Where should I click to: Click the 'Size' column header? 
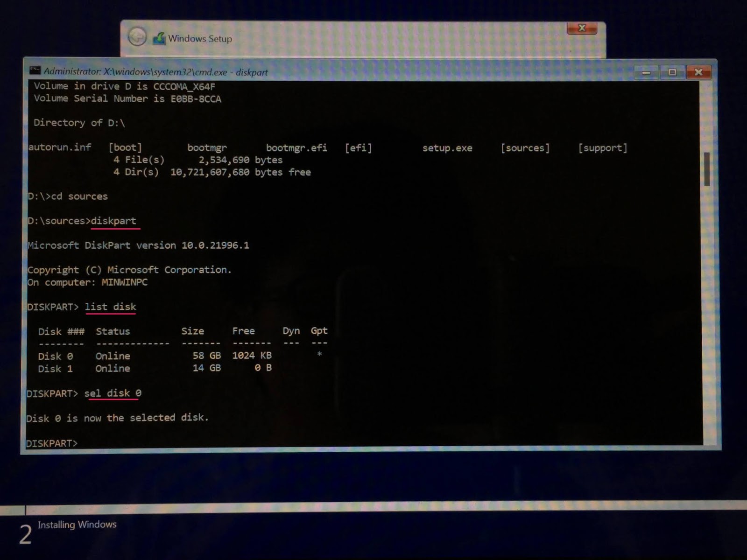tap(193, 331)
